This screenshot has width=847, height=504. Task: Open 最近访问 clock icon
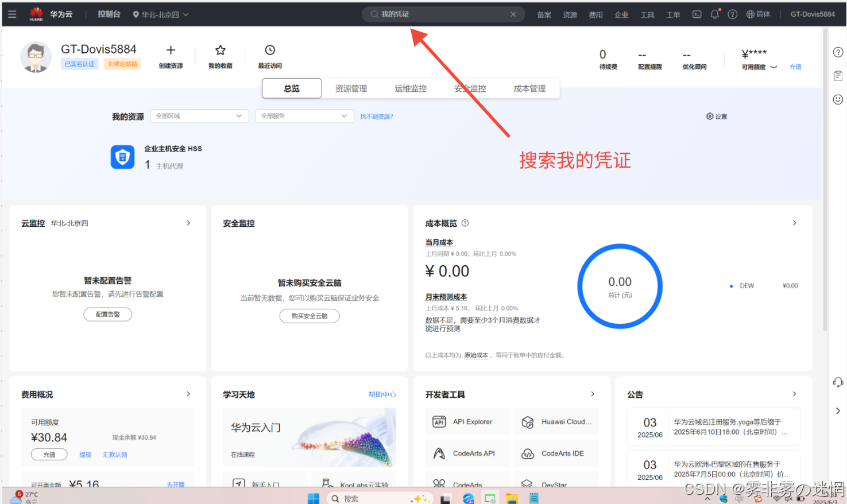[270, 50]
